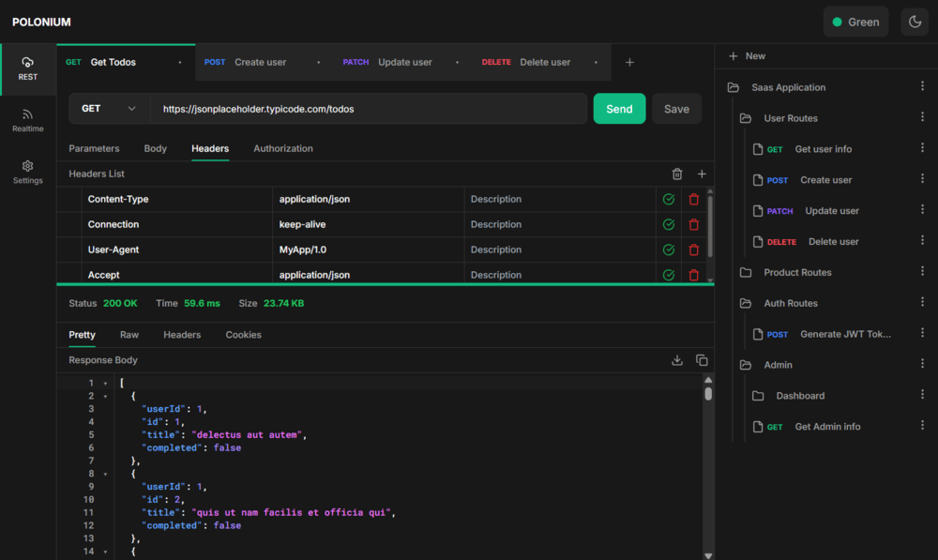Collapse the User Routes folder

[746, 118]
